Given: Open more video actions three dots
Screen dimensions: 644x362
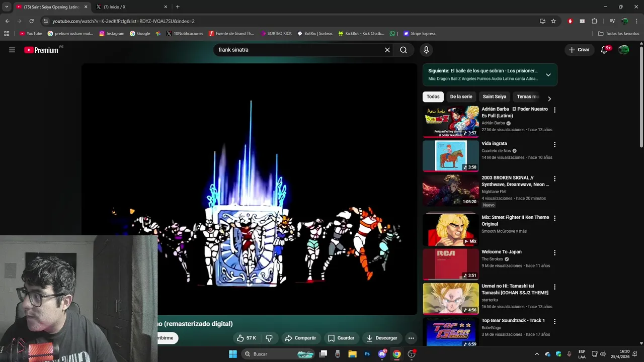Looking at the screenshot, I should 411,338.
